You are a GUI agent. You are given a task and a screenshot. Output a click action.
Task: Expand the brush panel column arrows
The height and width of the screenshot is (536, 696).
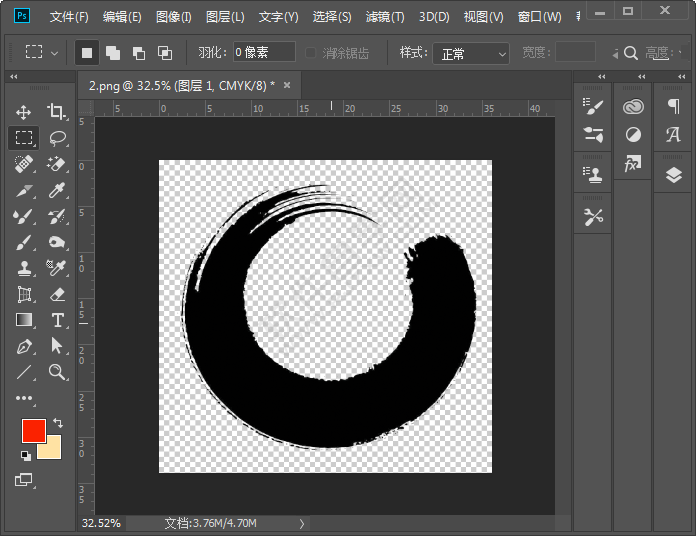tap(602, 77)
